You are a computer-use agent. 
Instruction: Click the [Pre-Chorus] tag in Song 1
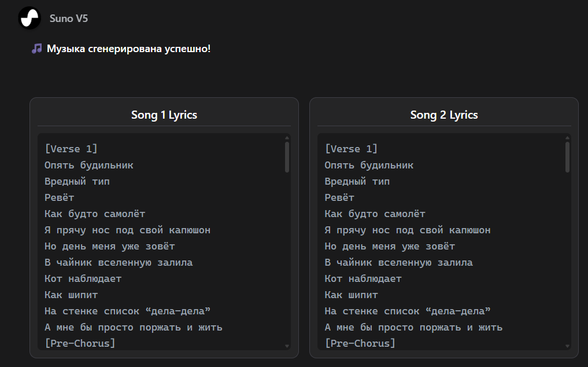tap(80, 343)
